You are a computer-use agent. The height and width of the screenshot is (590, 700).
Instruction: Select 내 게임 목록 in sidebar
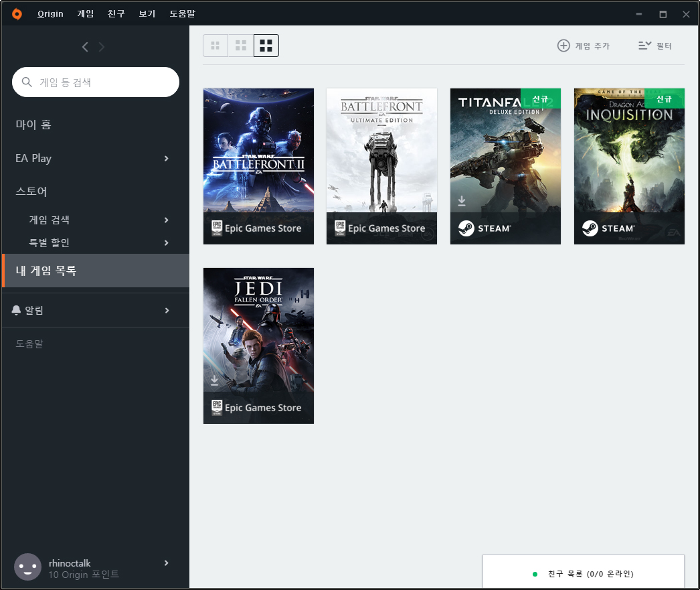coord(96,271)
